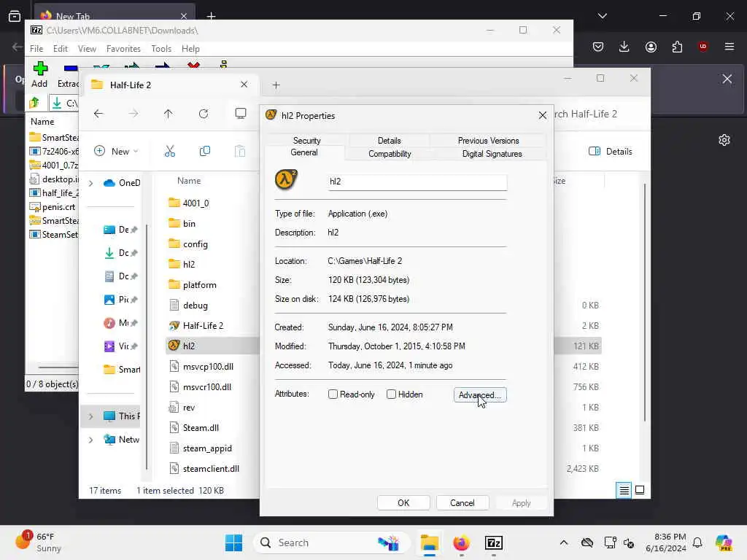The height and width of the screenshot is (560, 747).
Task: Open Firefox extensions puzzle icon
Action: coord(677,47)
